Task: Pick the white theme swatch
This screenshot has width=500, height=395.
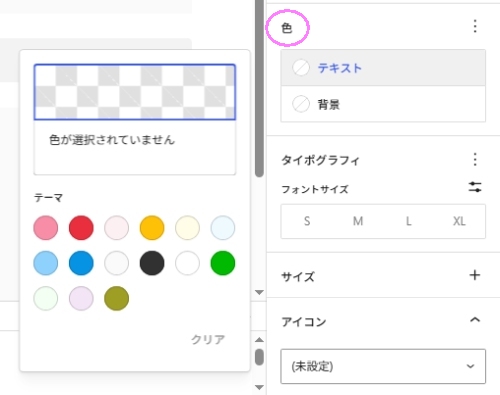Action: pyautogui.click(x=187, y=263)
